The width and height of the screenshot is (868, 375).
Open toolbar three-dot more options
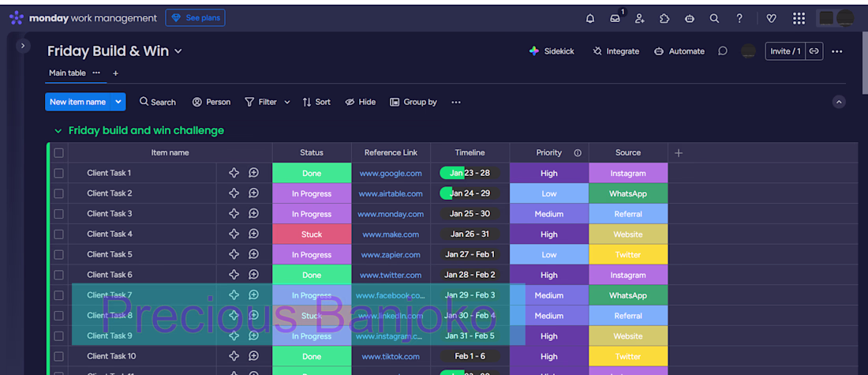pyautogui.click(x=455, y=102)
